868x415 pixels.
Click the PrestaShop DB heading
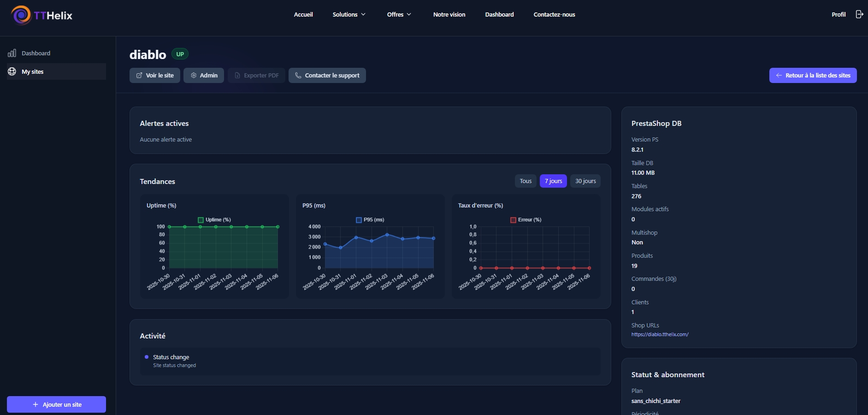(656, 124)
